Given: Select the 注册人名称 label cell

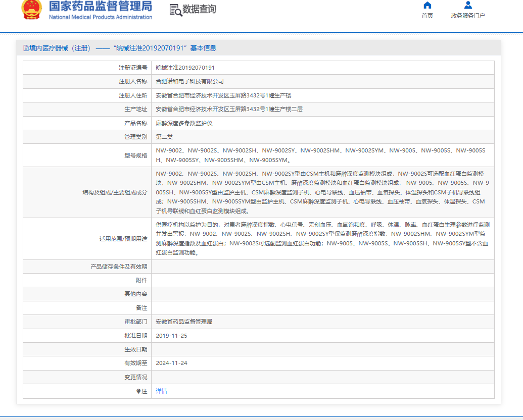Looking at the screenshot, I should tap(87, 81).
